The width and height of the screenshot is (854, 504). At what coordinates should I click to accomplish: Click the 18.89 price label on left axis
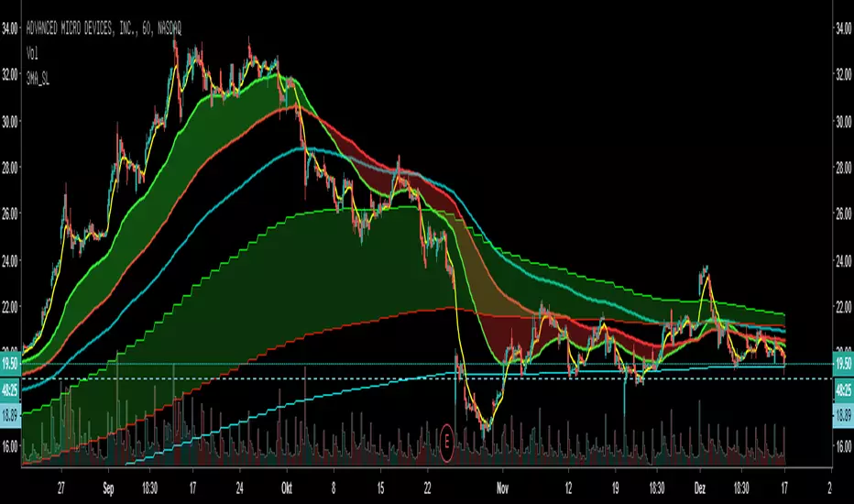click(10, 416)
